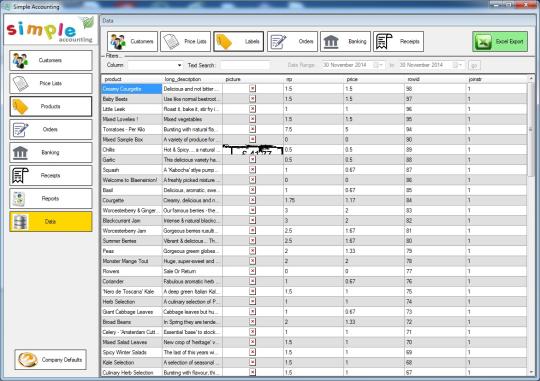
Task: Click the picture placeholder in Garlic row
Action: [252, 159]
